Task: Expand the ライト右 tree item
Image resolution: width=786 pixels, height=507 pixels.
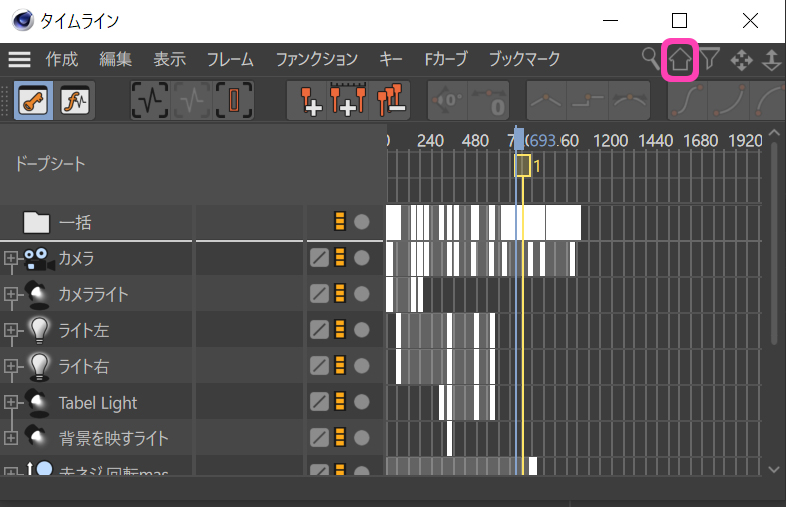Action: [x=11, y=366]
